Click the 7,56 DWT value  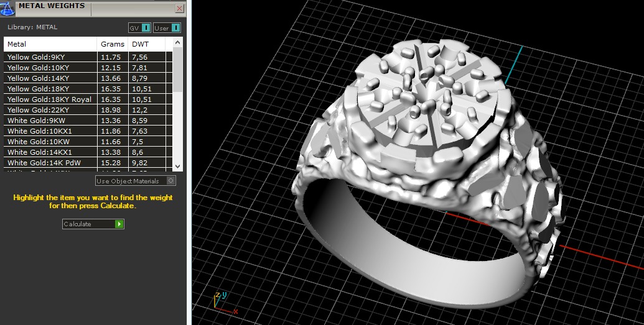(x=139, y=57)
